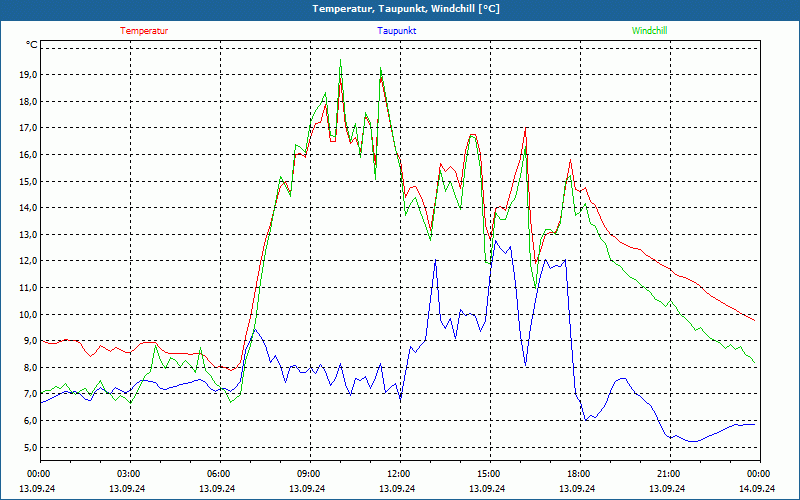Click the 14.09.24 date label

(x=757, y=488)
